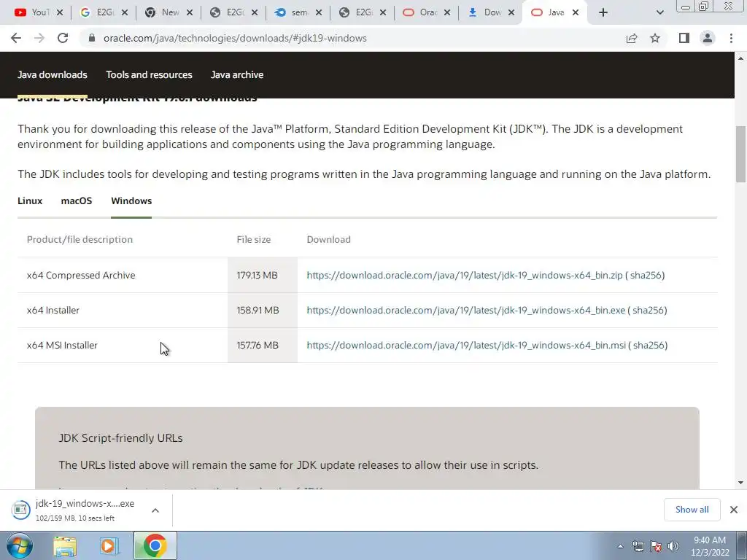Open the jdk-19 exe download item
Viewport: 747px width, 560px height.
pos(73,510)
